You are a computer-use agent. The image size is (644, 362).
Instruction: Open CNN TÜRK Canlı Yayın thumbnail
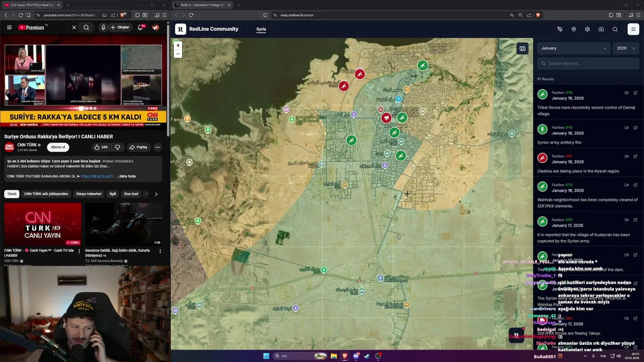(x=43, y=224)
